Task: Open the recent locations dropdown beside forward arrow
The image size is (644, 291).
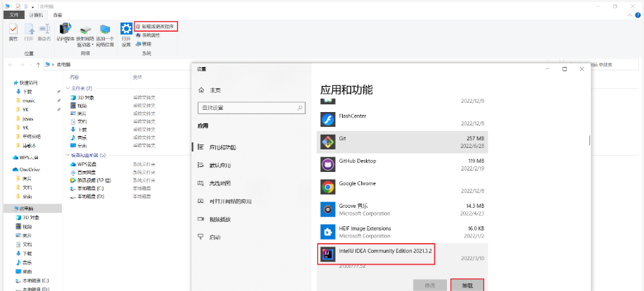Action: click(30, 65)
